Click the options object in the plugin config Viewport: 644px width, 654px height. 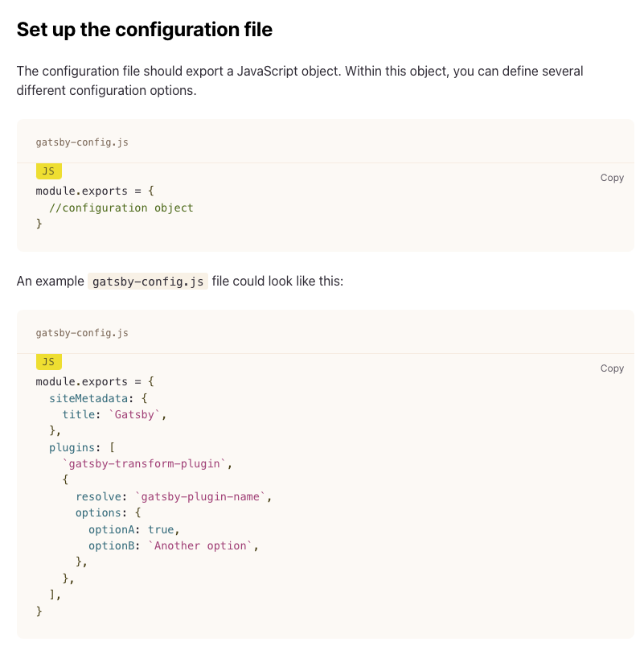coord(98,512)
